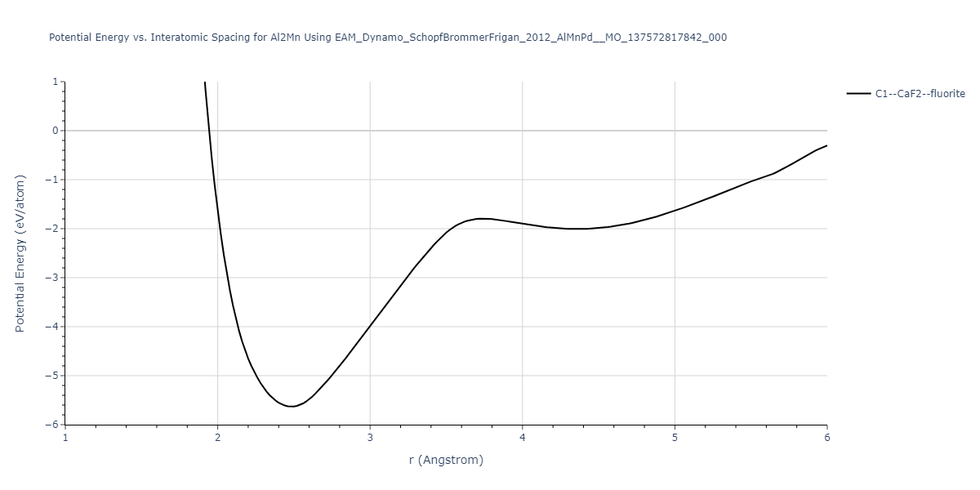Click the 'Potential Energy (eV/atom)' y-axis title
Viewport: 980px width, 490px height.
click(x=21, y=253)
